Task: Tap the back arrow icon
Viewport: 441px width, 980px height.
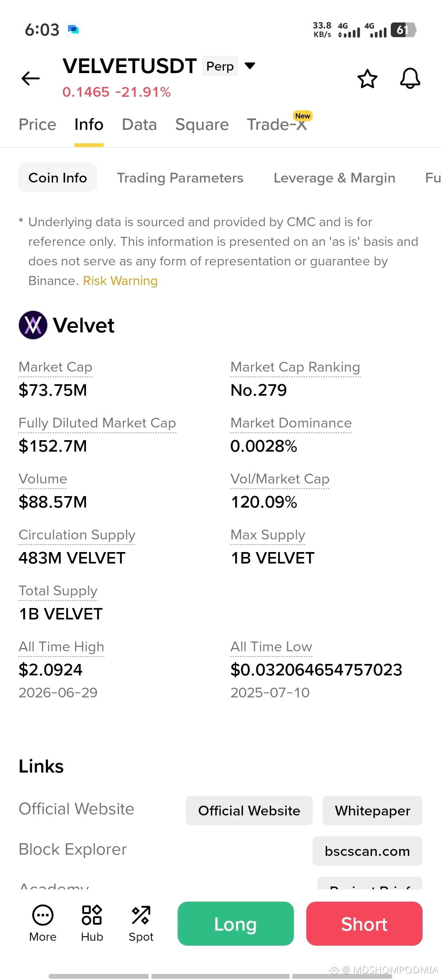Action: tap(31, 78)
